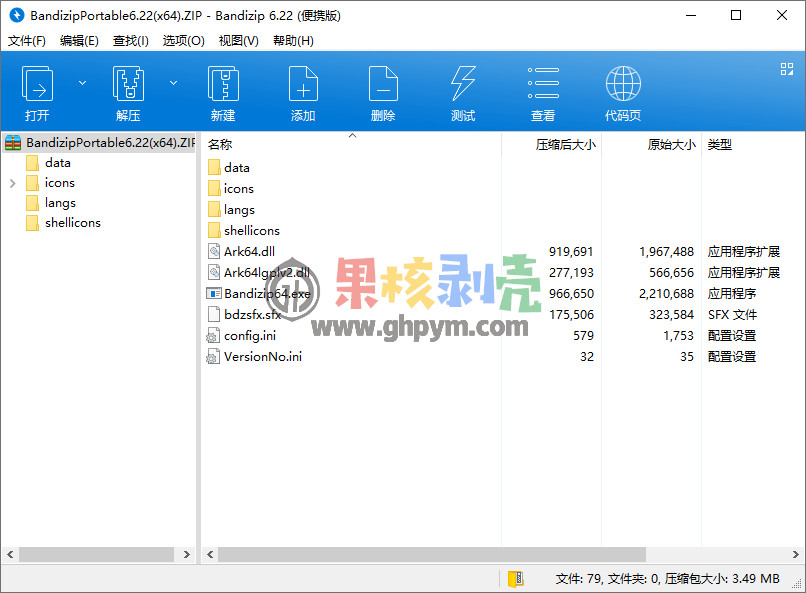Click the VersionNo.ini file icon
This screenshot has width=806, height=593.
click(213, 357)
